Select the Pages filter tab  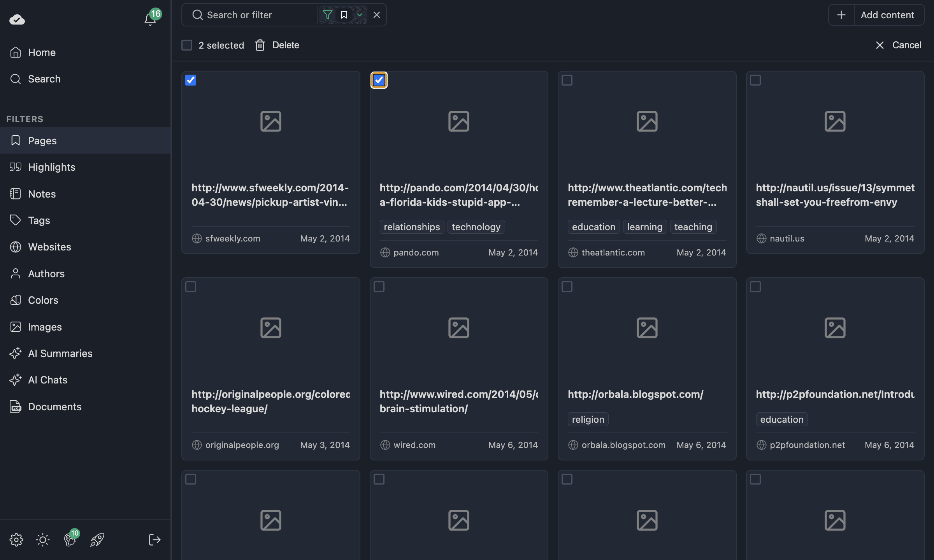pos(42,140)
